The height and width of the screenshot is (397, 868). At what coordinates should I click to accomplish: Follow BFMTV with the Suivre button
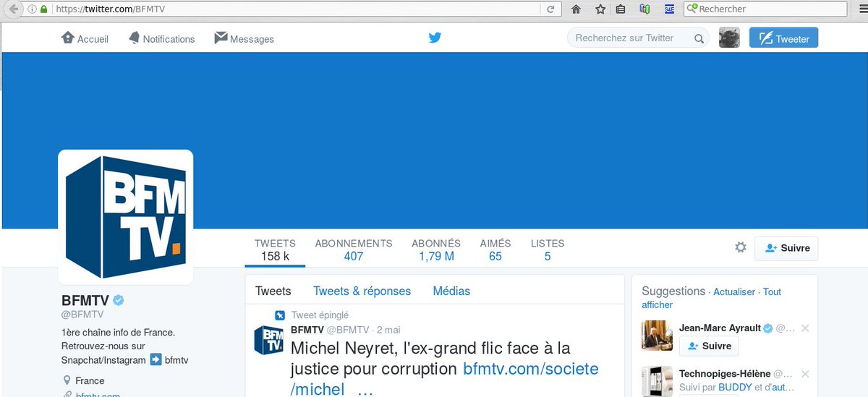coord(786,248)
